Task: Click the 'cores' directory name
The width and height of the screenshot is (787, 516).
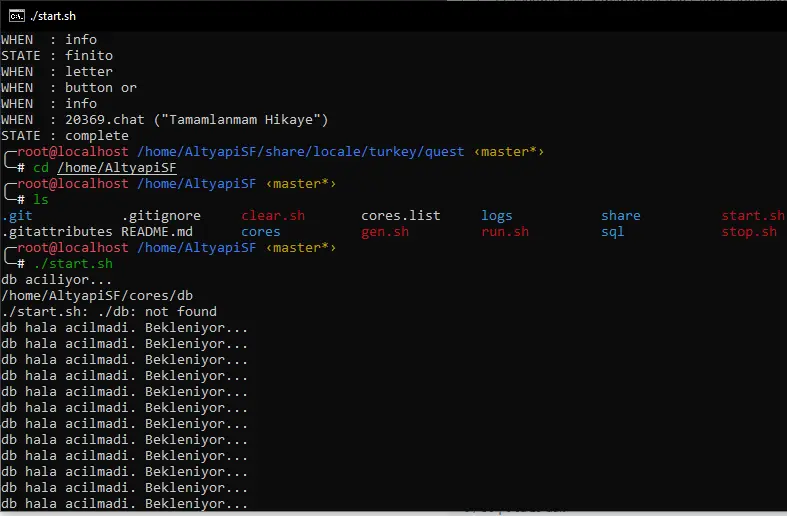Action: (x=261, y=232)
